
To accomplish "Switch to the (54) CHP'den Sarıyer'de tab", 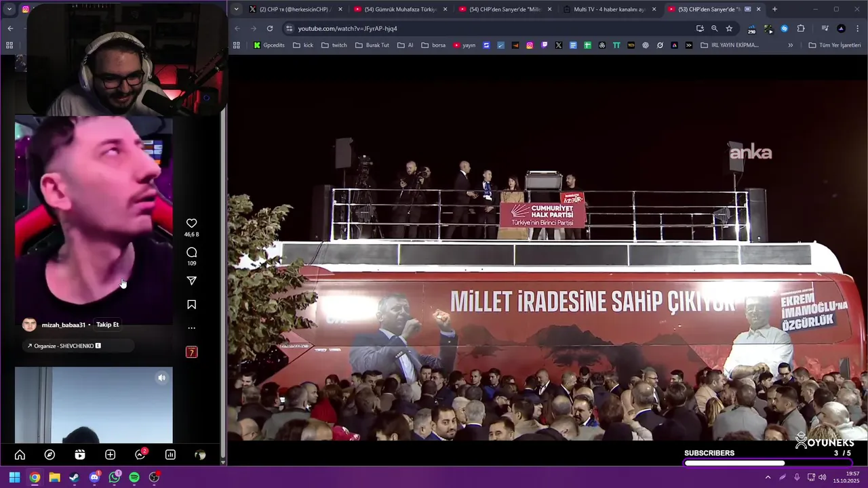I will [505, 9].
